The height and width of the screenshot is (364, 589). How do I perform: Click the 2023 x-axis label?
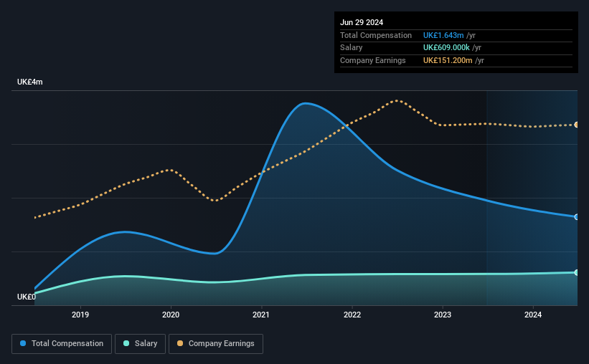pos(443,315)
